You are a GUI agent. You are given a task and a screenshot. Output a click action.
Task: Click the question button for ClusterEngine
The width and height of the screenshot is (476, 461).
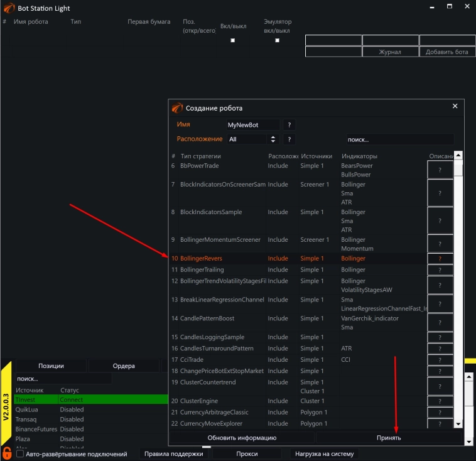click(440, 401)
